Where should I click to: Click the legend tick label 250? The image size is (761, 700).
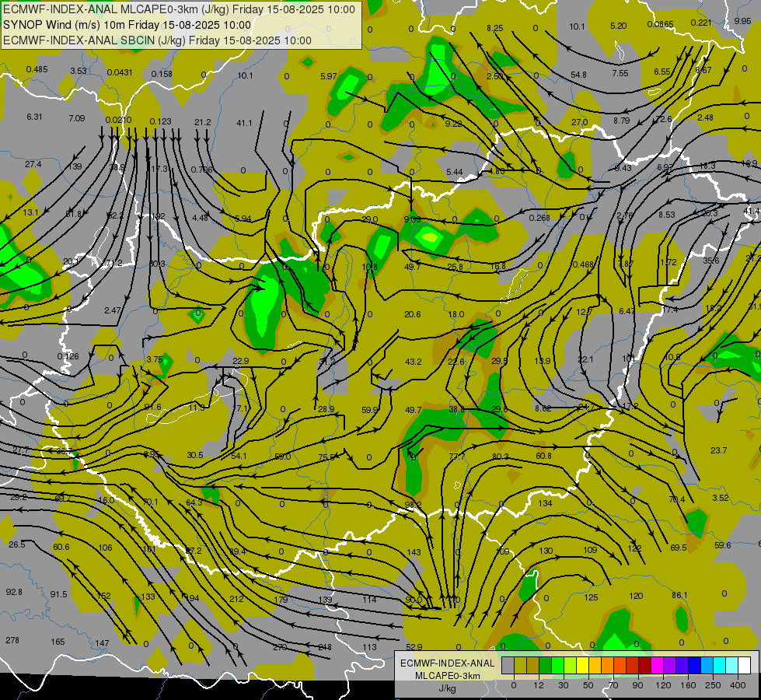pos(713,685)
